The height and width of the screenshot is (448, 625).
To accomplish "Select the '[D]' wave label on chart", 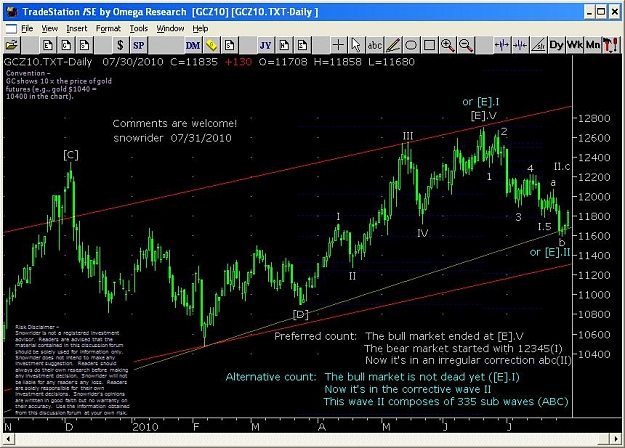I will tap(301, 315).
